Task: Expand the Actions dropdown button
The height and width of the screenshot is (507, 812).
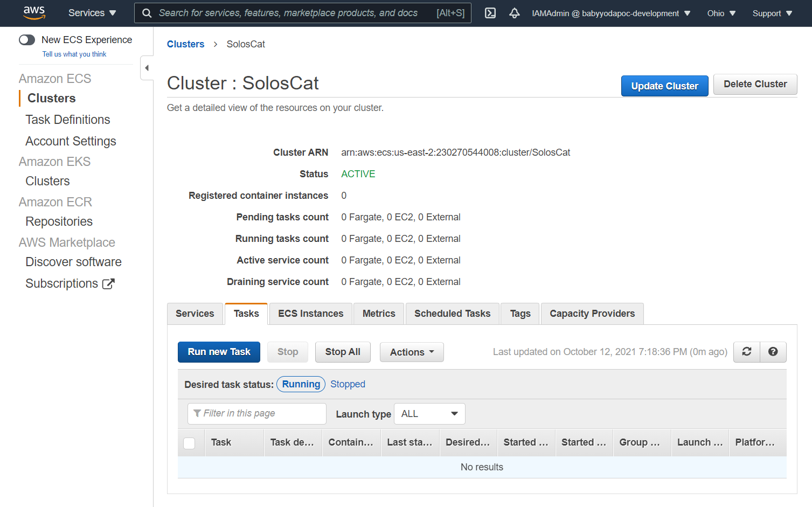Action: 412,352
